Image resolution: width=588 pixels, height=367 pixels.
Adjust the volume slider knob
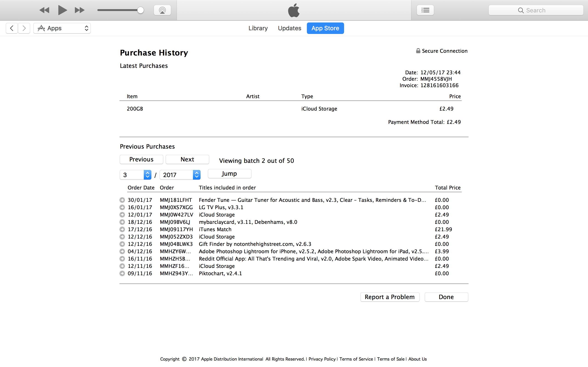tap(140, 10)
